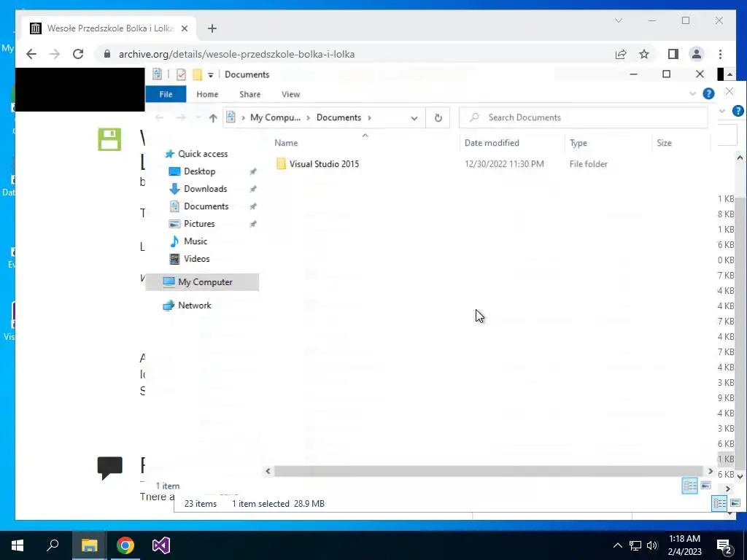
Task: Switch to large icons view layout
Action: pos(705,486)
